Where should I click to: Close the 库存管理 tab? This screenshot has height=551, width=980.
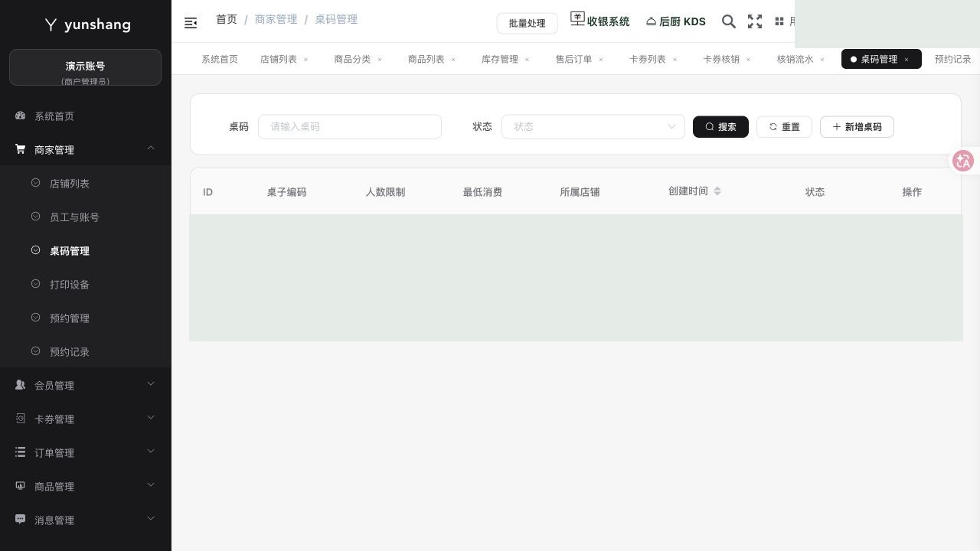[527, 59]
